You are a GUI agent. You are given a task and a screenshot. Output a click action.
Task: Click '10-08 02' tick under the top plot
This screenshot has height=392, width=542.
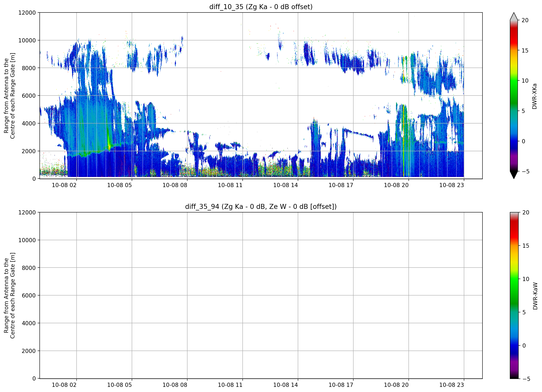point(64,185)
